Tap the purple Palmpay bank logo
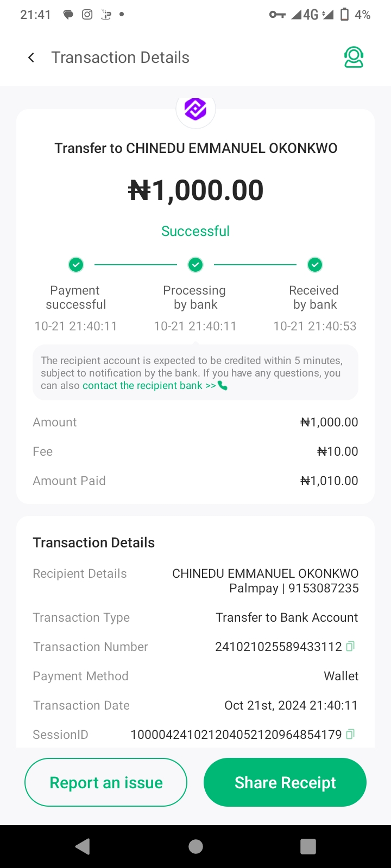Image resolution: width=391 pixels, height=868 pixels. 195,109
